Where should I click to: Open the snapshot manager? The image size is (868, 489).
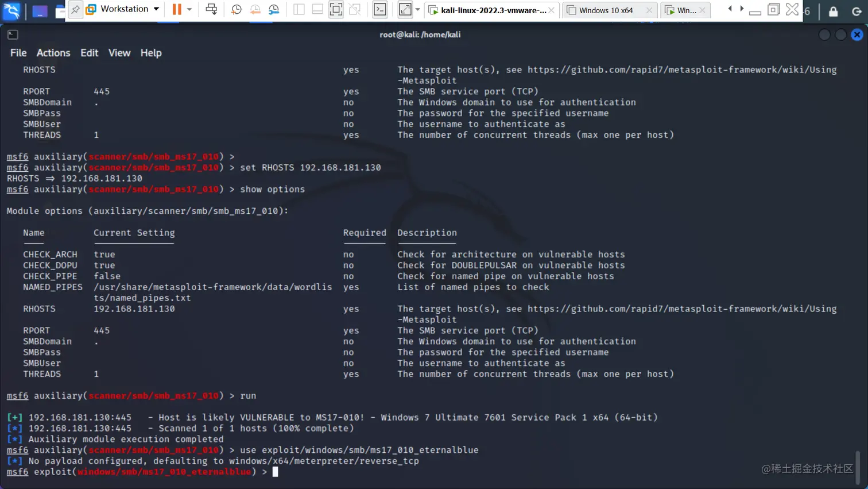pos(274,9)
